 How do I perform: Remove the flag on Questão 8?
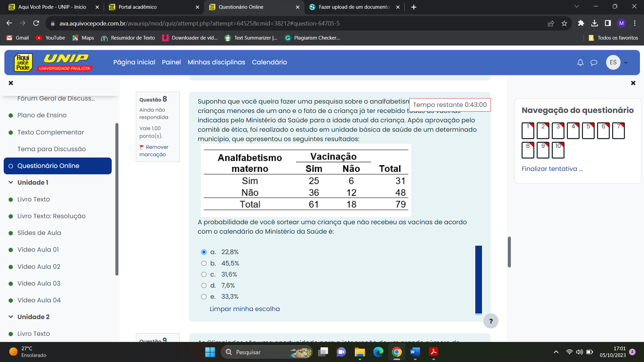[154, 151]
